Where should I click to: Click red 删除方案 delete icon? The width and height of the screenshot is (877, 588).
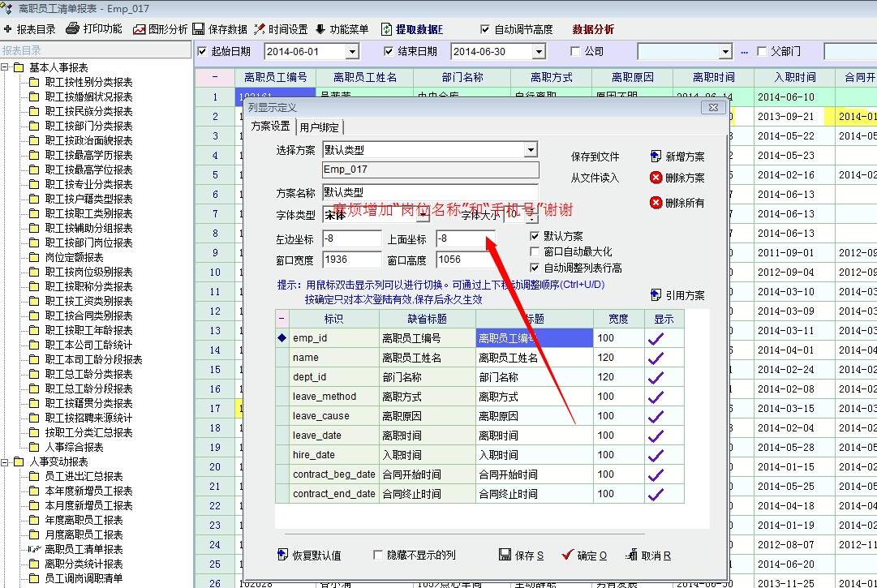(656, 178)
